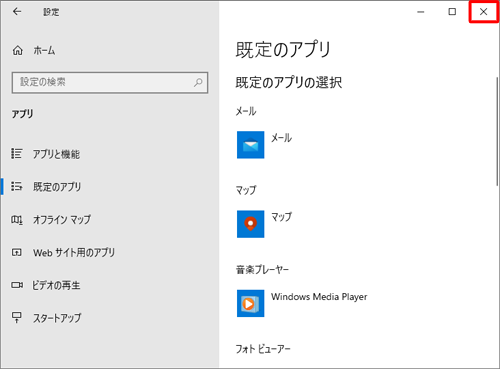Viewport: 500px width, 369px height.
Task: Change default music player Windows Media Player
Action: coord(319,297)
